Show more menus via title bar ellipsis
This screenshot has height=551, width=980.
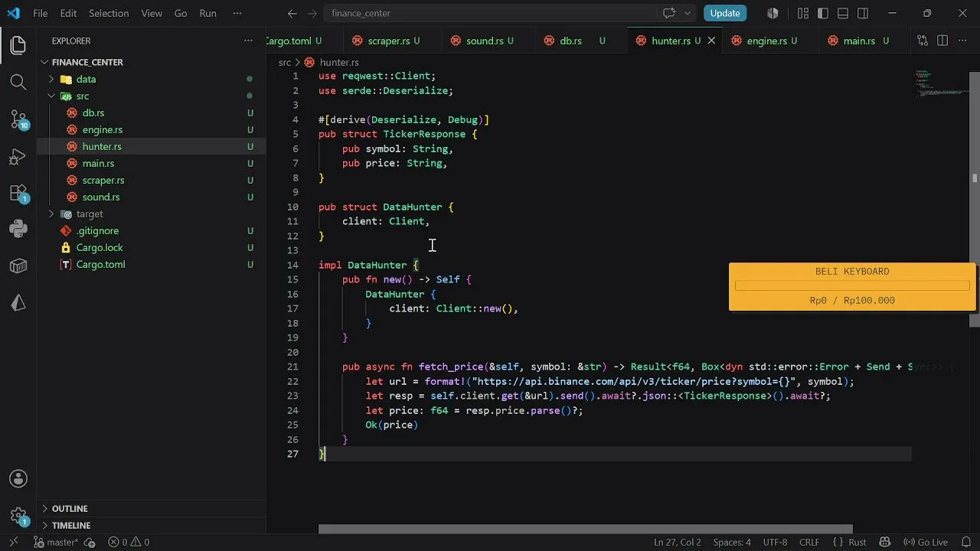pos(237,13)
